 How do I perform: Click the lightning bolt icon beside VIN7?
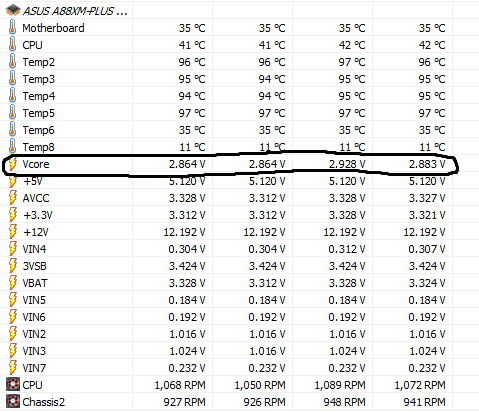click(12, 368)
